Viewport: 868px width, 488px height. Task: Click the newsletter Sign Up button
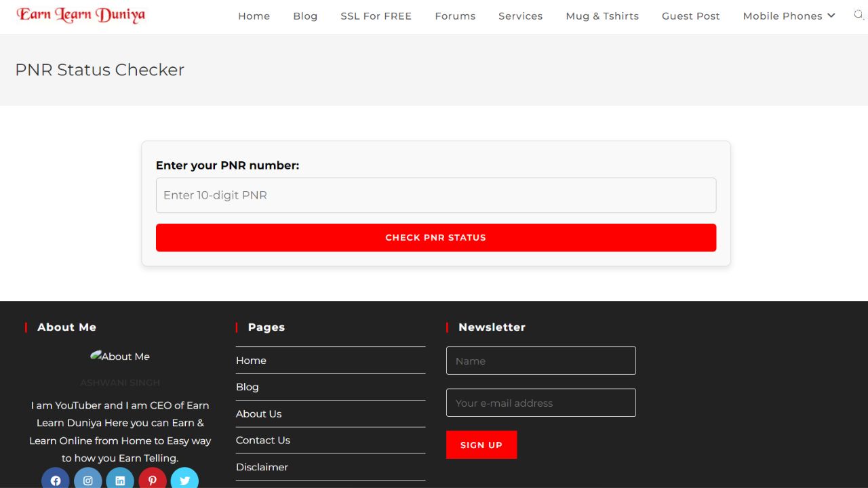[481, 445]
